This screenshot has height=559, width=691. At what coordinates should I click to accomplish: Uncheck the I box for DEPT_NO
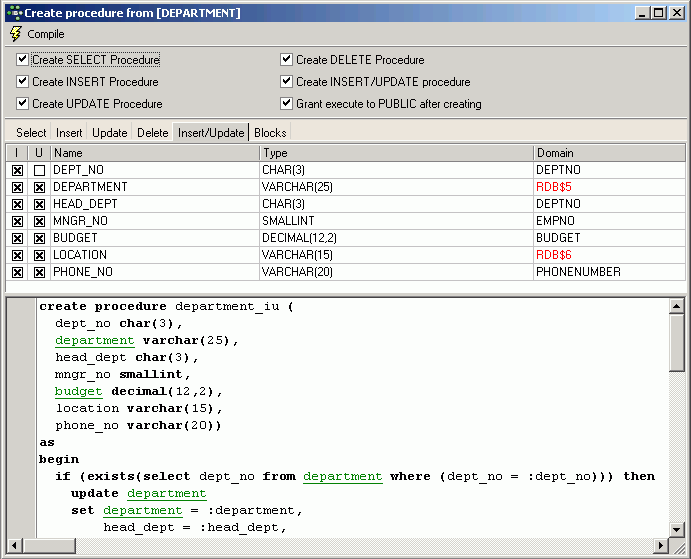pos(17,170)
